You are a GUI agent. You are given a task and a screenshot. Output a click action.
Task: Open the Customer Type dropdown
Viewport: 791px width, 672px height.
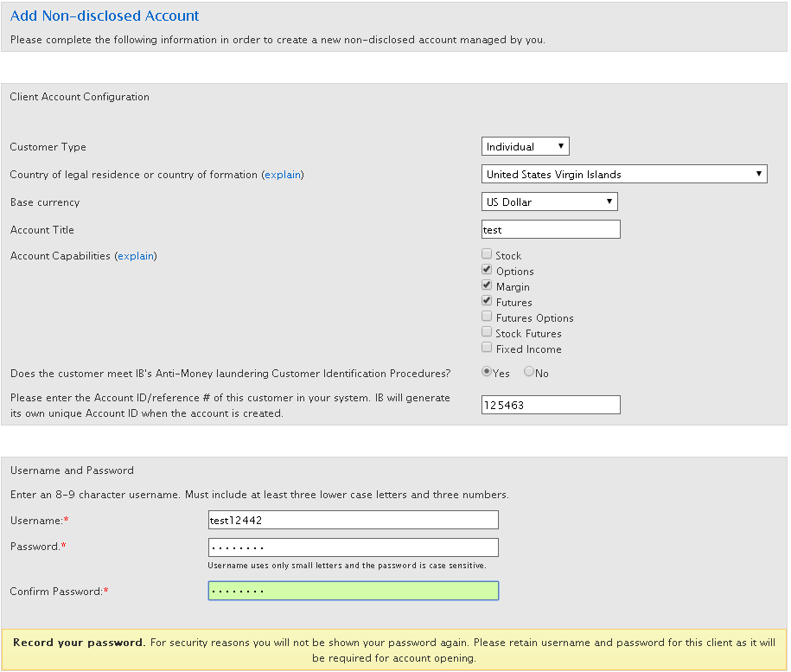[525, 147]
